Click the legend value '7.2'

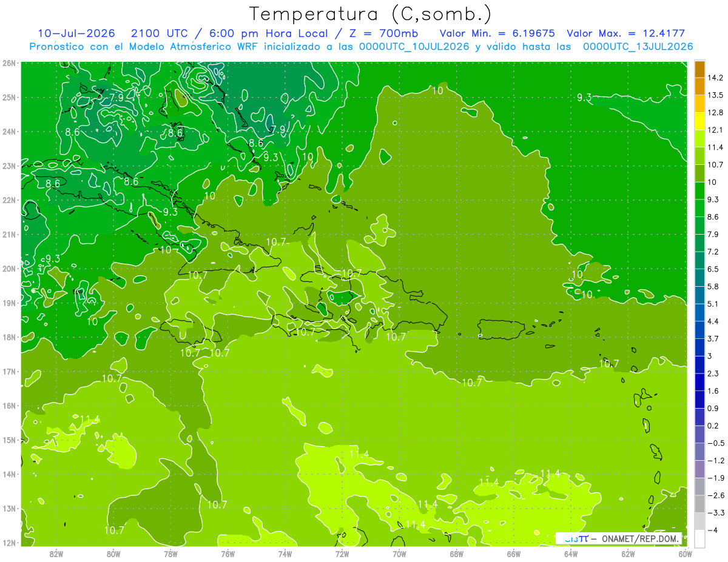[x=713, y=252]
